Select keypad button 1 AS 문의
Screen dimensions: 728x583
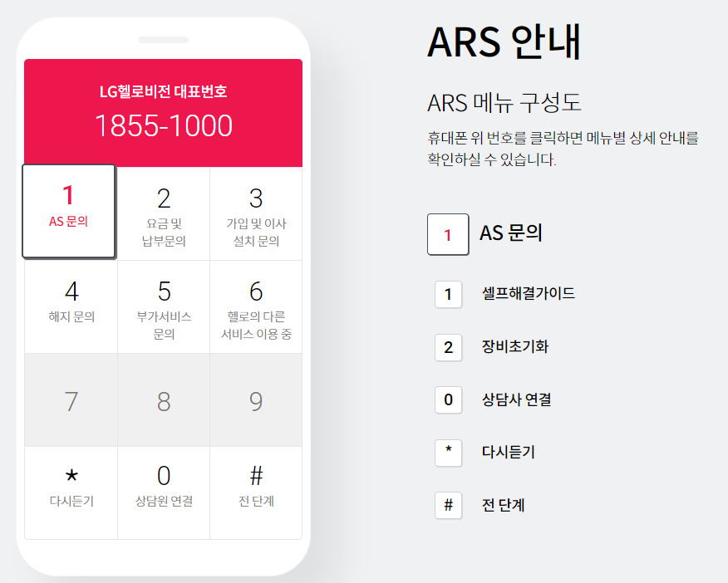pyautogui.click(x=69, y=211)
